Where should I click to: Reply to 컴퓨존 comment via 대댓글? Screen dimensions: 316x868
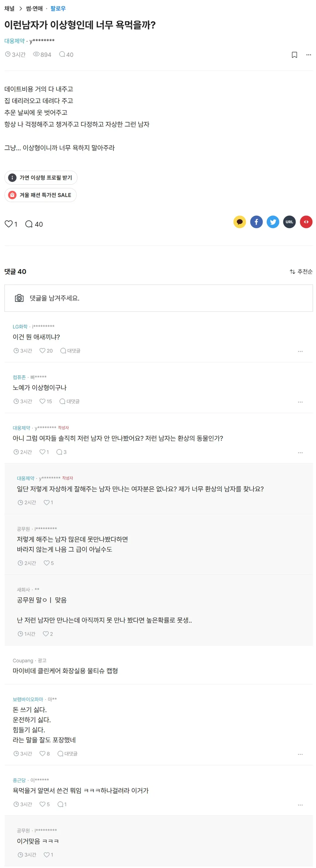pos(70,401)
